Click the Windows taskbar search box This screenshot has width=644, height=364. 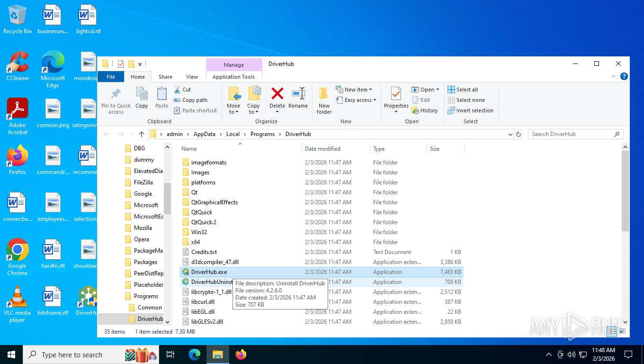click(90, 355)
